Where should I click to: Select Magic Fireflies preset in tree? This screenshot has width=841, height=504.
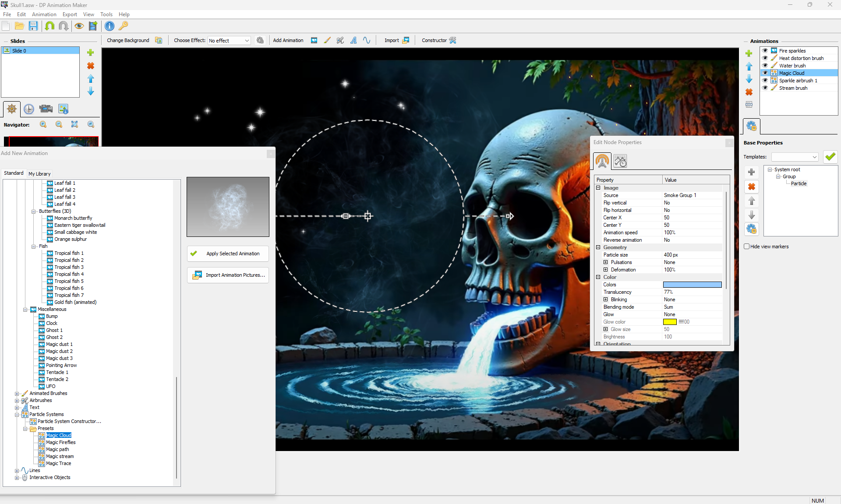click(x=61, y=442)
